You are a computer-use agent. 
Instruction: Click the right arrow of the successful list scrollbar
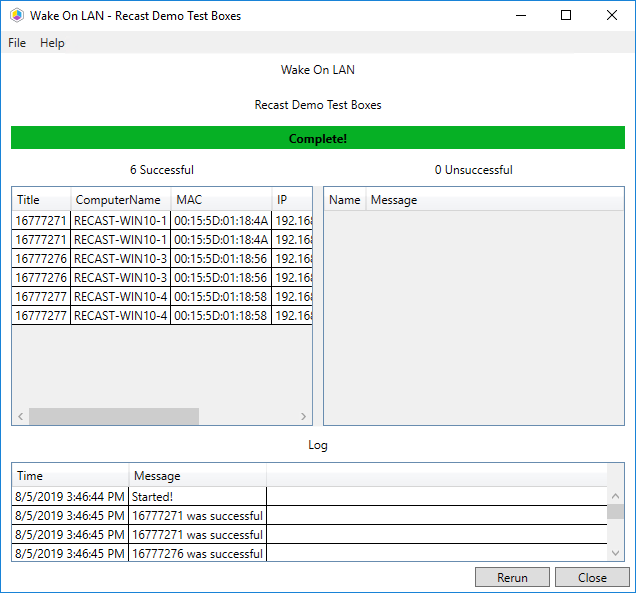(x=303, y=417)
